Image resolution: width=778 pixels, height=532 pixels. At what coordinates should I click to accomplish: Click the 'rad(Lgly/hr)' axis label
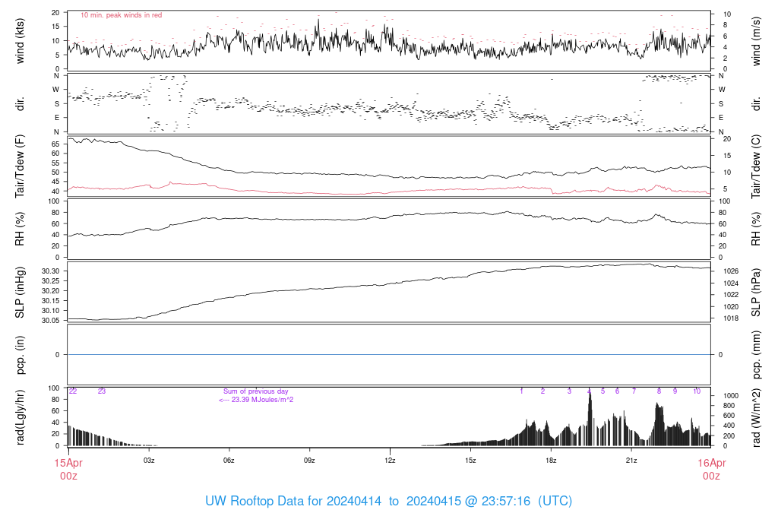(x=20, y=417)
